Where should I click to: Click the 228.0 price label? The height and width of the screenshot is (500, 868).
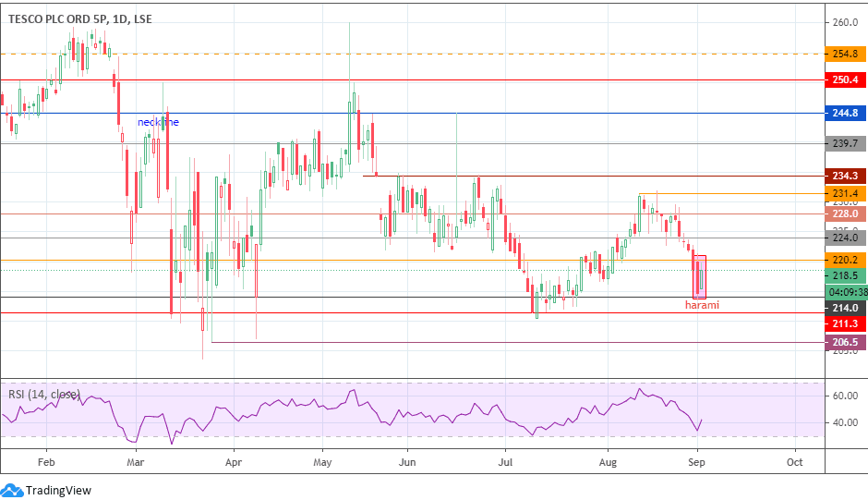coord(845,214)
